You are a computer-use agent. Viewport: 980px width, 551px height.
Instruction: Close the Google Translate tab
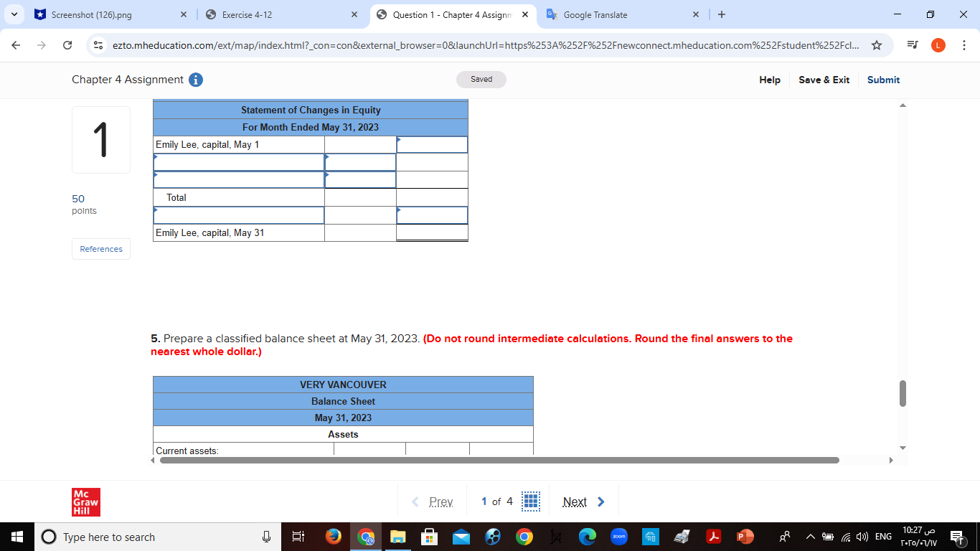pyautogui.click(x=696, y=14)
